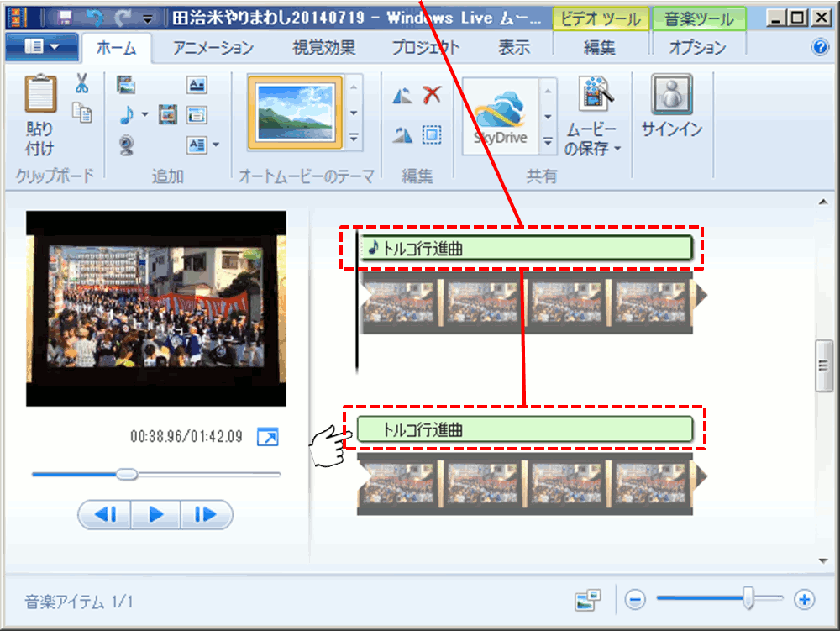Click the Select all icon in the edit group

432,134
